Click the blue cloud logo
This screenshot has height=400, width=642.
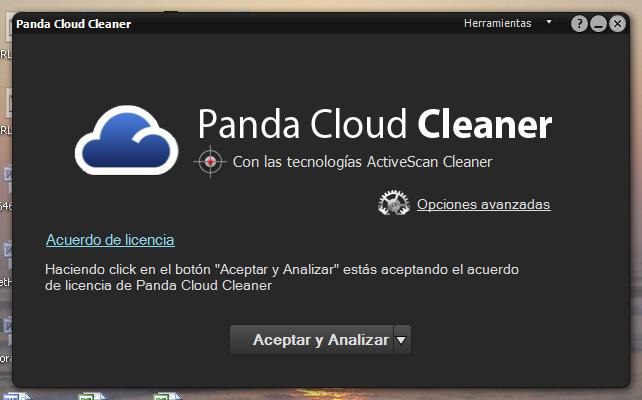127,140
